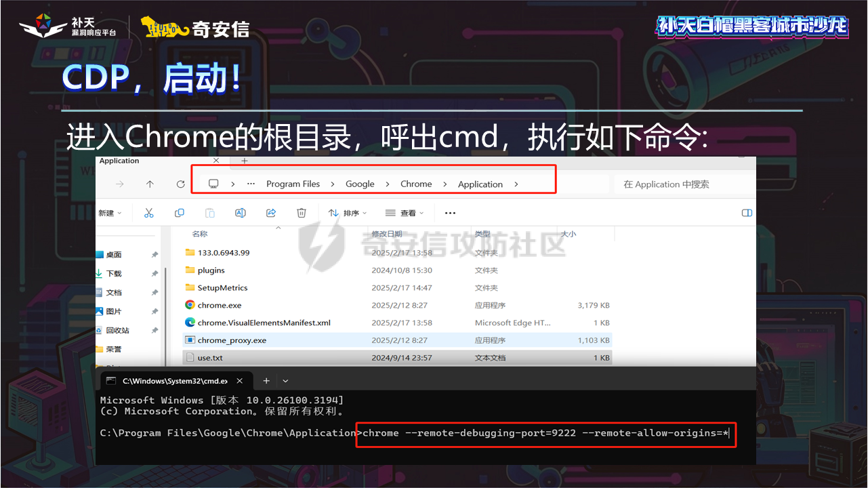Click the SetupMetrics folder icon

tap(190, 287)
